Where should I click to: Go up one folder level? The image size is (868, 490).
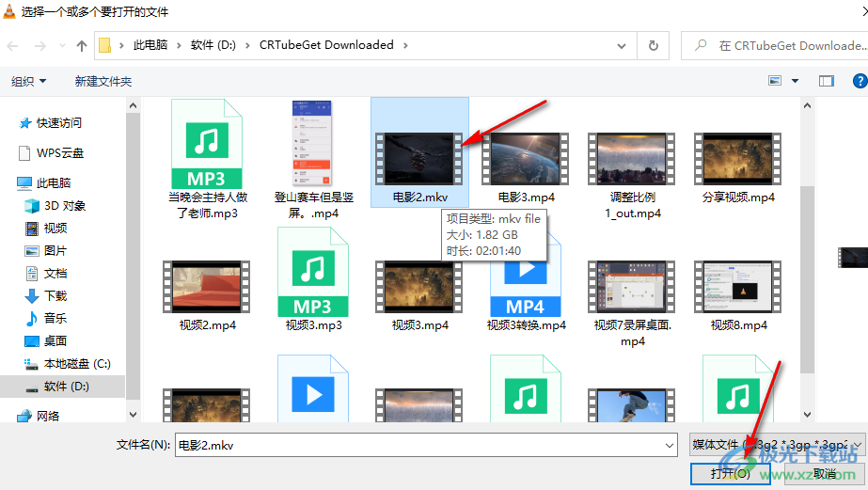[82, 46]
